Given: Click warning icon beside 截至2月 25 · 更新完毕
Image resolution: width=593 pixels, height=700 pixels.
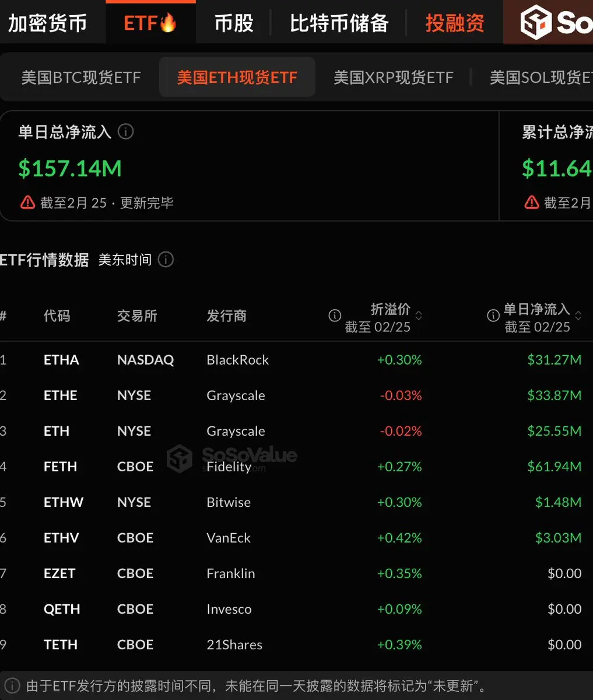Looking at the screenshot, I should [27, 202].
